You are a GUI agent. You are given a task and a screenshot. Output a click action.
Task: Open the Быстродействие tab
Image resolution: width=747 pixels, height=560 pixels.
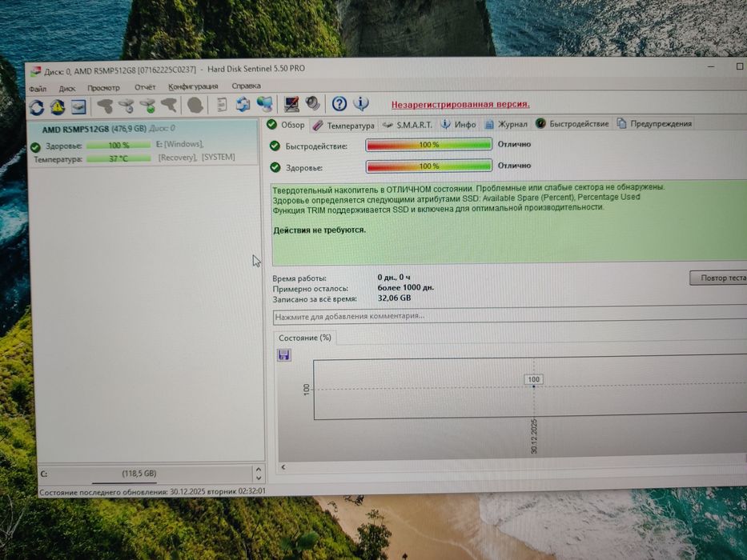coord(572,123)
